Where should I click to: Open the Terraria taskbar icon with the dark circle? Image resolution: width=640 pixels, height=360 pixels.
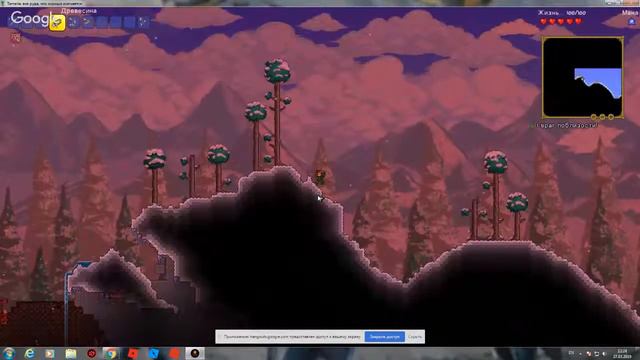(x=195, y=353)
